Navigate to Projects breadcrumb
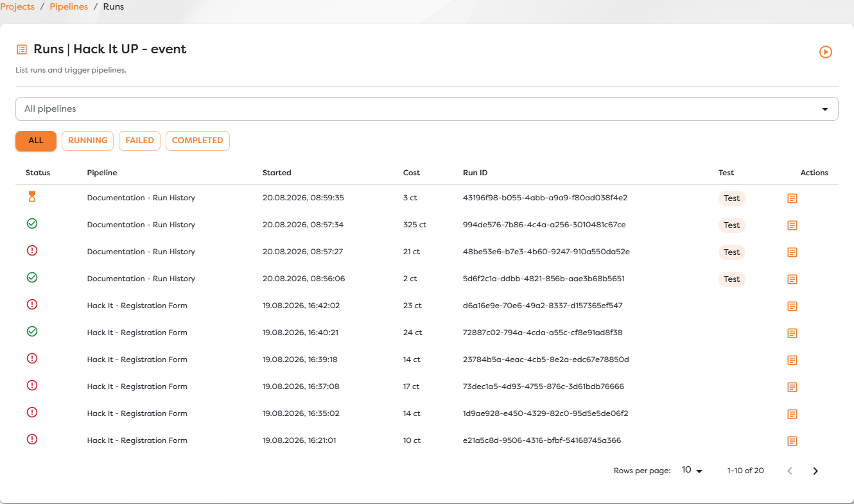This screenshot has height=504, width=854. click(17, 6)
